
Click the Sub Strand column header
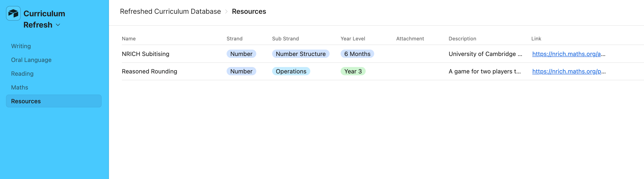tap(285, 39)
